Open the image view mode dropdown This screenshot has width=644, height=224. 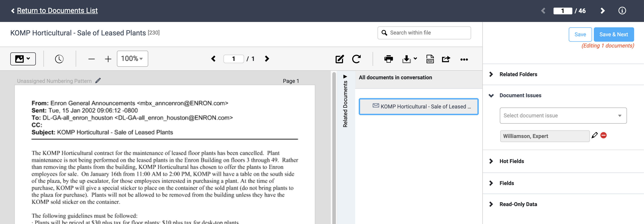click(23, 59)
